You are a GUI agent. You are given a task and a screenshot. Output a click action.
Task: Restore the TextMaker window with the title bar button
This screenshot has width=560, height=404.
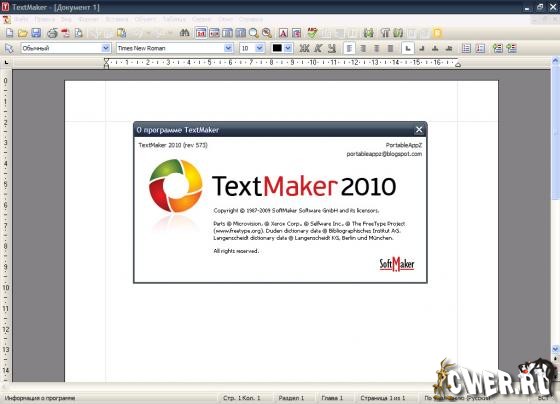[540, 7]
